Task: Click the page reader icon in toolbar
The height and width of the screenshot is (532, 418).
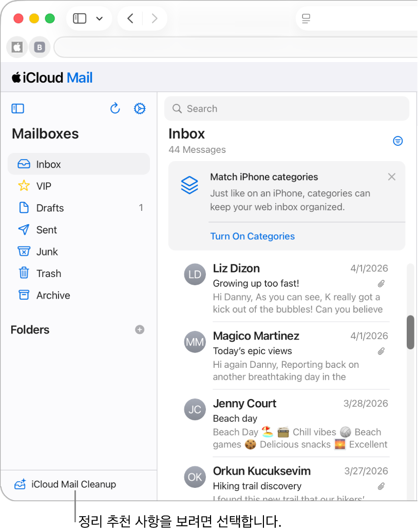Action: (306, 18)
